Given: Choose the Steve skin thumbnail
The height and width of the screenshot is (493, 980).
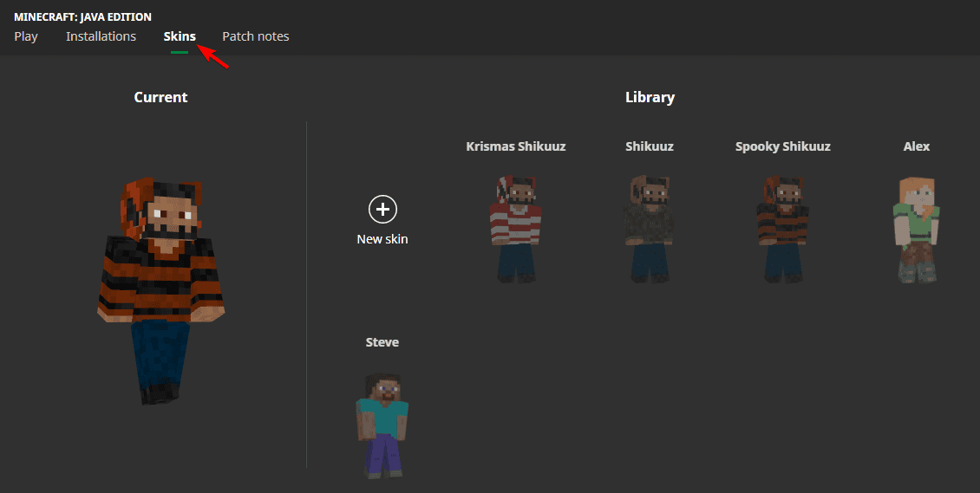Looking at the screenshot, I should 382,425.
